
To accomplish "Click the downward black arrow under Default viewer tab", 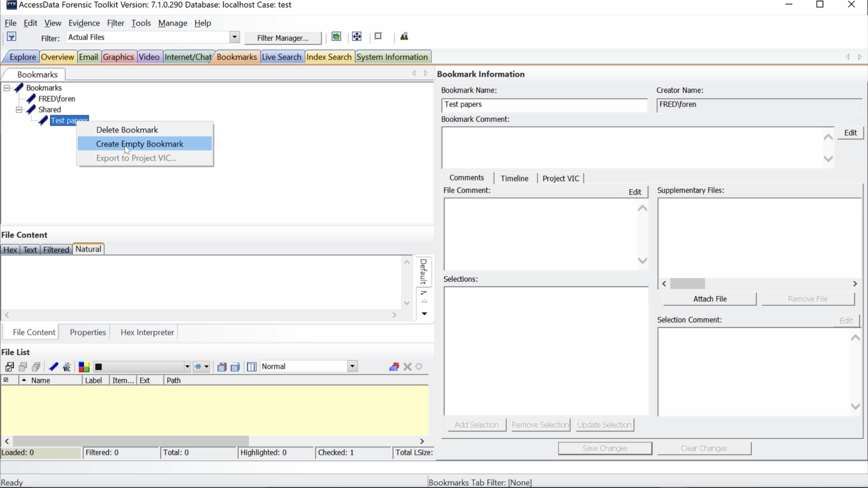I will [424, 314].
